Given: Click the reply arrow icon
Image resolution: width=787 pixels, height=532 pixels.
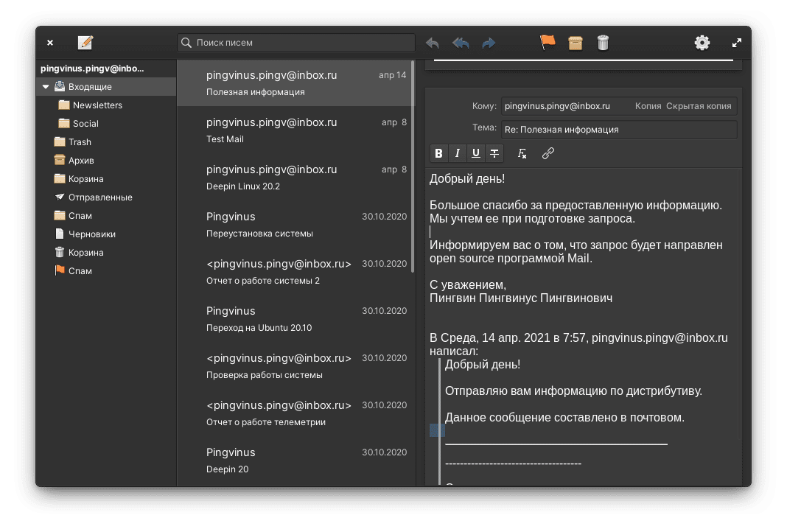Looking at the screenshot, I should click(x=433, y=43).
